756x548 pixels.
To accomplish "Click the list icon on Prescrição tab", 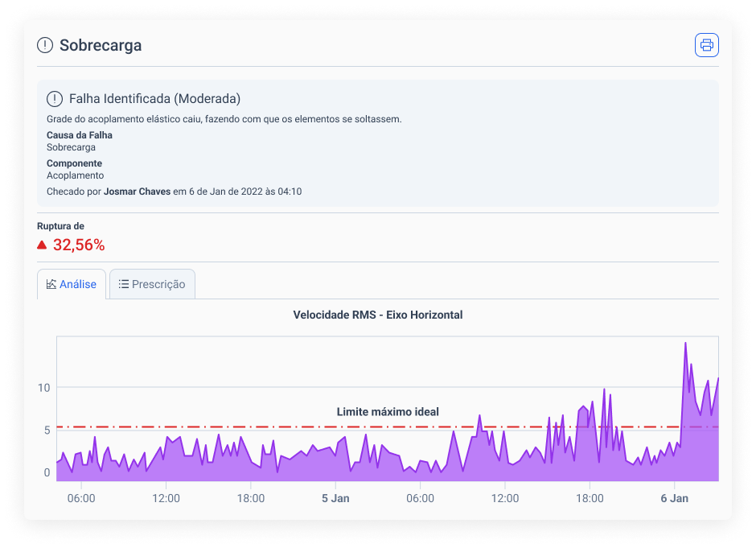I will pyautogui.click(x=123, y=283).
